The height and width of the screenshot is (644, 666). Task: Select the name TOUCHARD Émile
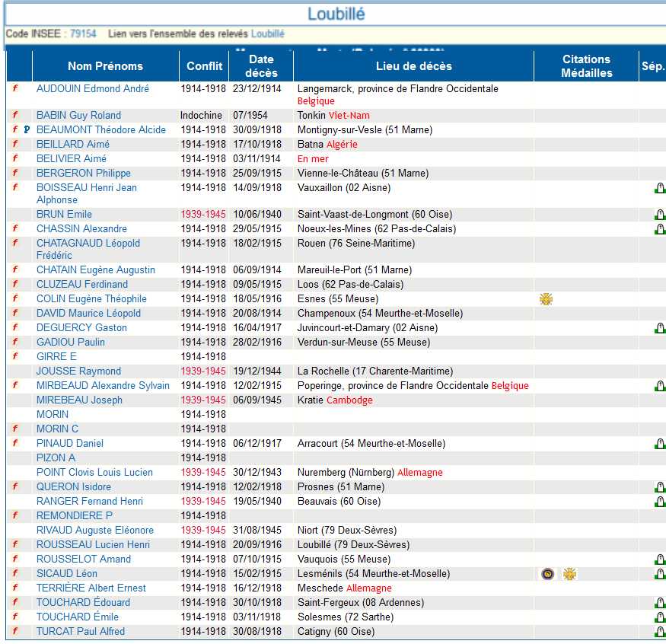pyautogui.click(x=78, y=617)
